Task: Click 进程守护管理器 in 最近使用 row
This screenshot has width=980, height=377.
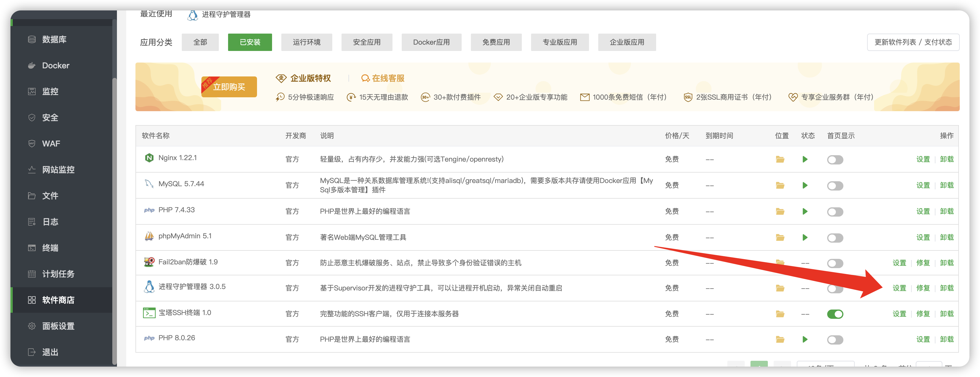Action: [x=226, y=15]
